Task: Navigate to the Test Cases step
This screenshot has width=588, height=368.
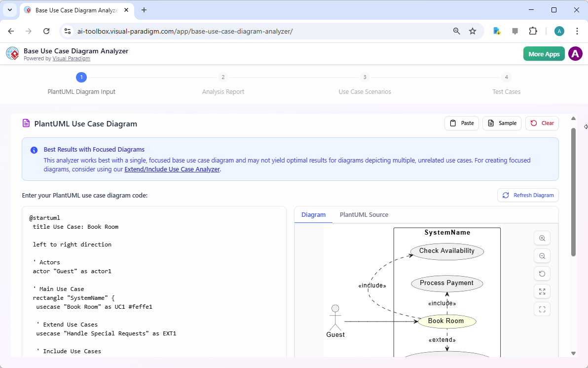Action: point(506,77)
